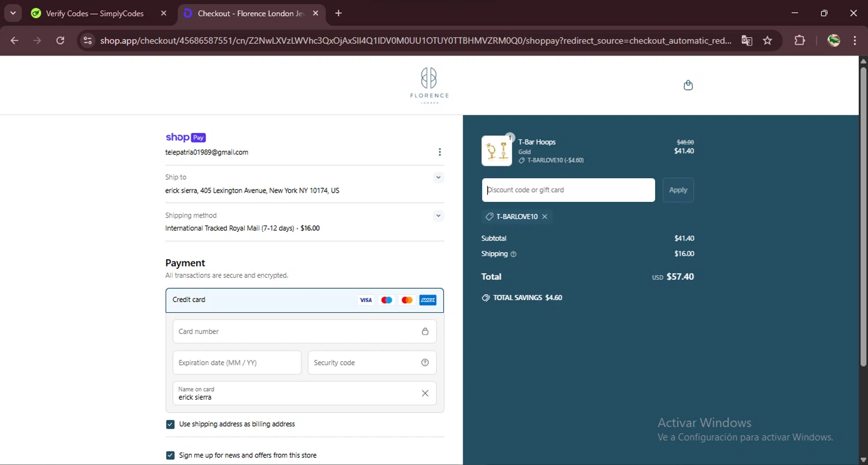The width and height of the screenshot is (868, 465).
Task: Click the American Express card icon
Action: pyautogui.click(x=428, y=300)
